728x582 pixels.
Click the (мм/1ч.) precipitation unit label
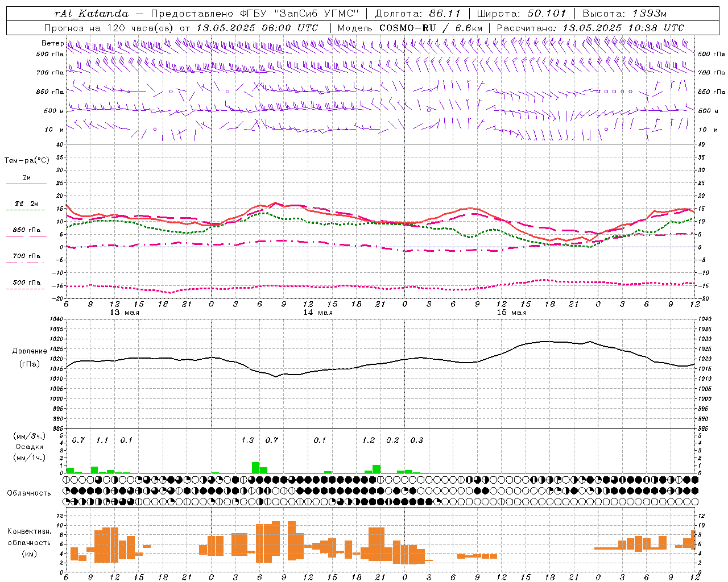click(30, 458)
